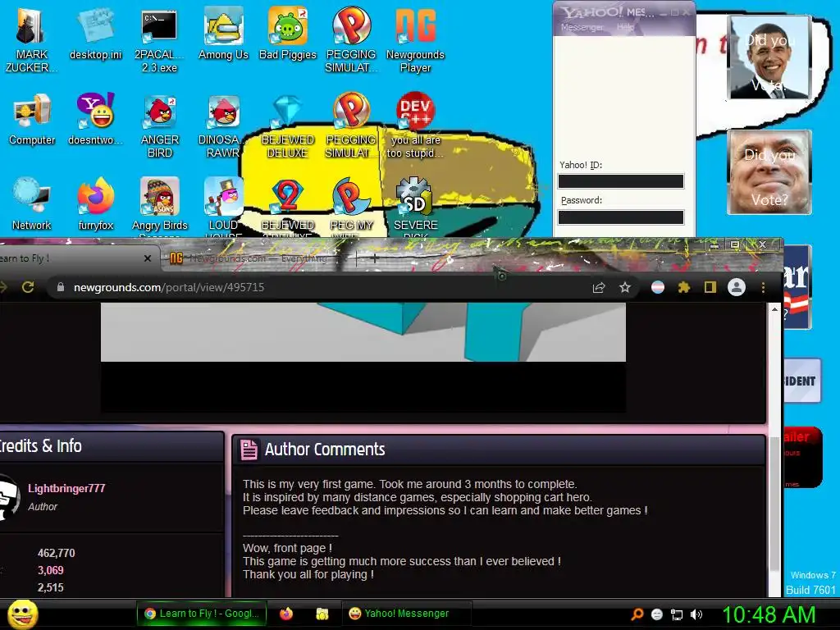Launch the PEG MY WIFE desktop icon
Screen dimensions: 840x630
point(351,206)
